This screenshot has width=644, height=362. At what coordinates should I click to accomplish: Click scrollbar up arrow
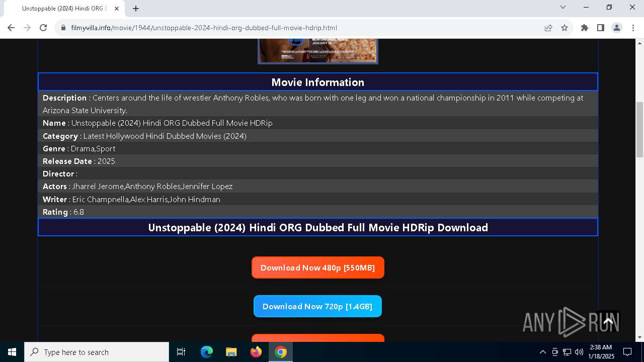640,43
